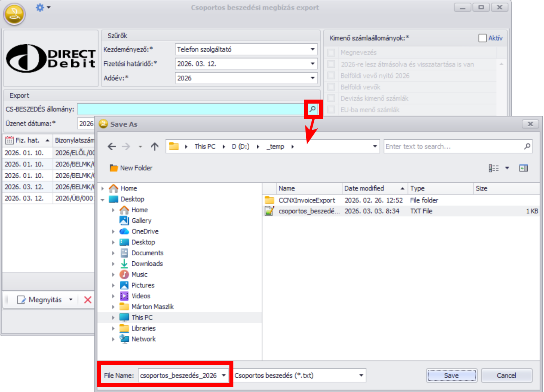This screenshot has height=392, width=544.
Task: Click the search magnifier in Save As dialog
Action: (x=527, y=147)
